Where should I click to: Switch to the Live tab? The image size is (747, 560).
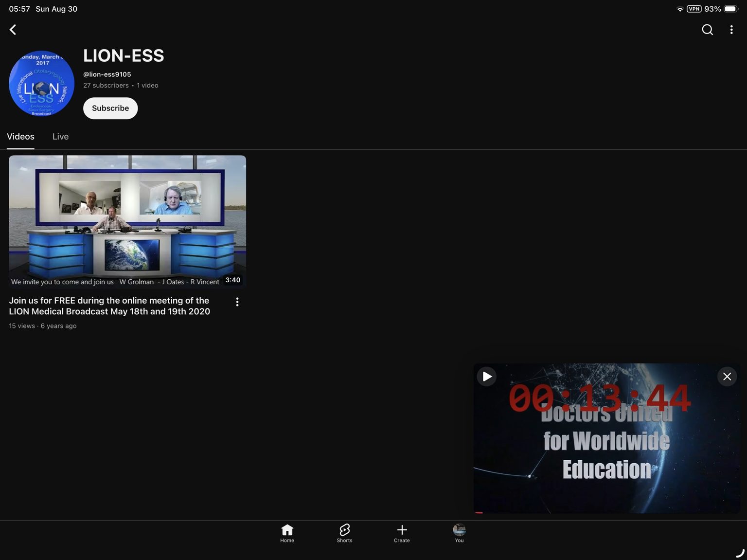[x=60, y=137]
